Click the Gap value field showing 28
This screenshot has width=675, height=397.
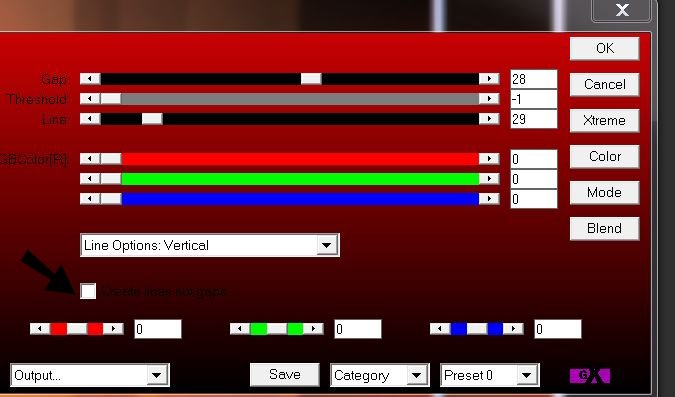534,79
